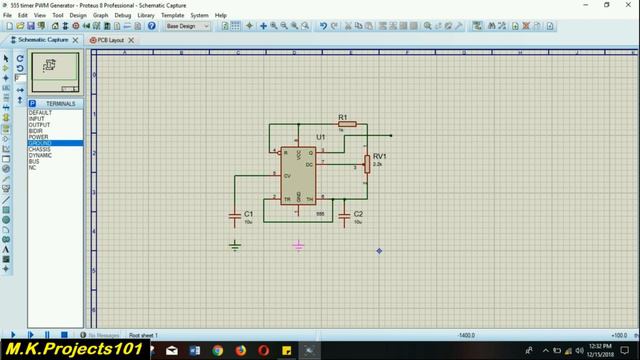Click the Y-Mirror flip vertical icon
Image resolution: width=640 pixels, height=360 pixels.
coord(20,100)
